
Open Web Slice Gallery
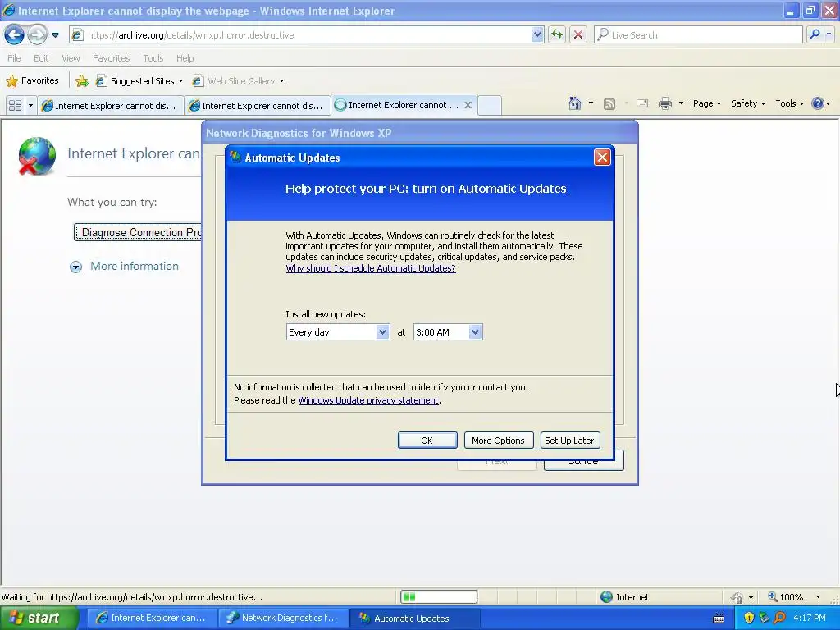point(239,81)
